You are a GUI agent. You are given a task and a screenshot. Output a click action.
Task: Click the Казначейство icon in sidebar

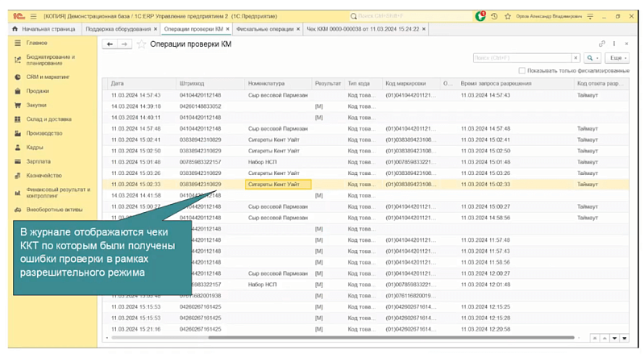coord(18,176)
